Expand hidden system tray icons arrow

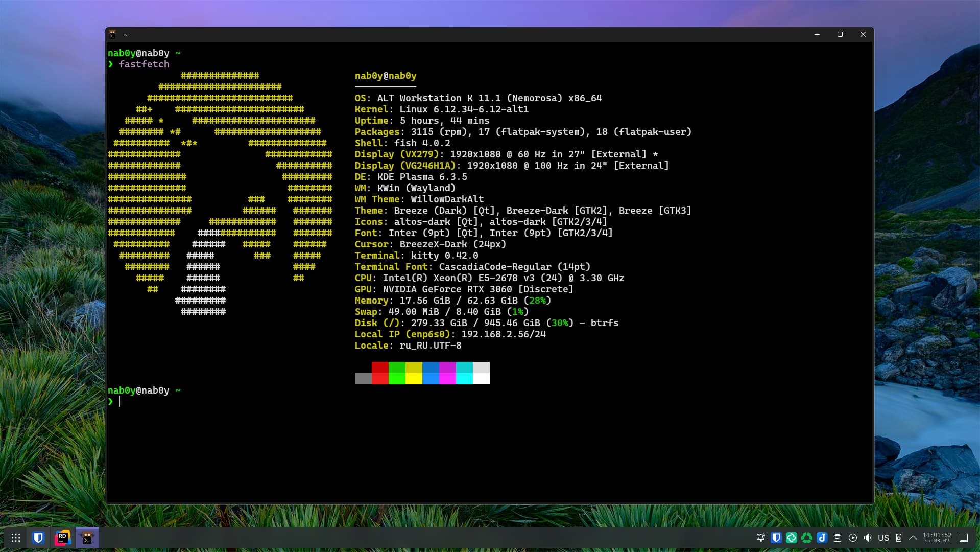pos(913,538)
